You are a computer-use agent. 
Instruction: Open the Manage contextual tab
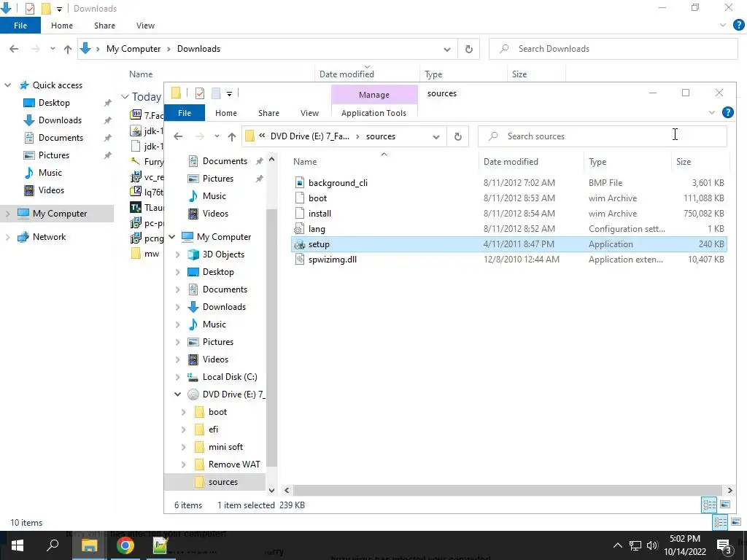tap(374, 95)
